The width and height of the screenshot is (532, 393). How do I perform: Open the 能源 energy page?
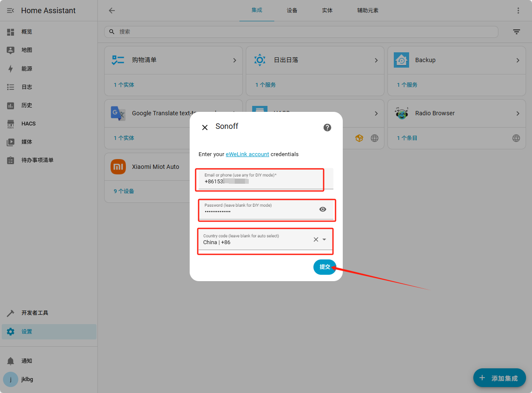point(49,68)
